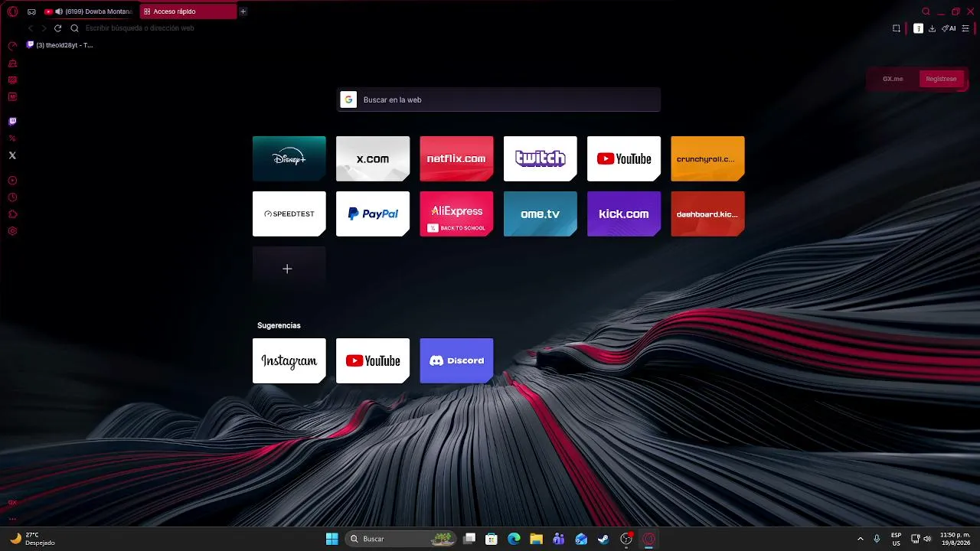Click the search tabs magnifier icon
The height and width of the screenshot is (551, 980).
pyautogui.click(x=926, y=11)
